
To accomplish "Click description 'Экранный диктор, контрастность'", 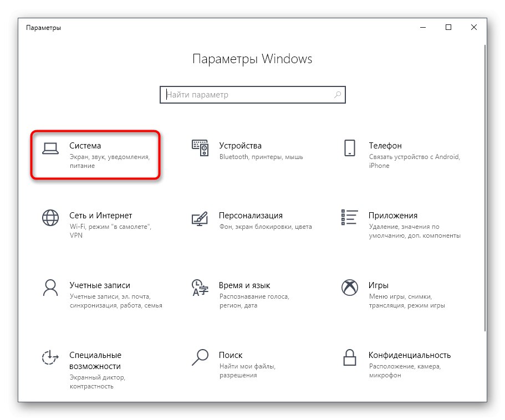I will 97,382.
